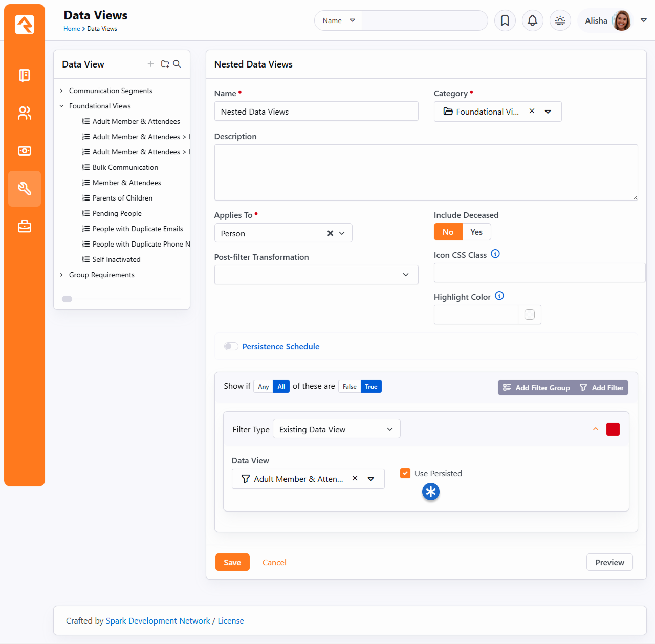
Task: Delete the filter with red button
Action: [x=613, y=429]
